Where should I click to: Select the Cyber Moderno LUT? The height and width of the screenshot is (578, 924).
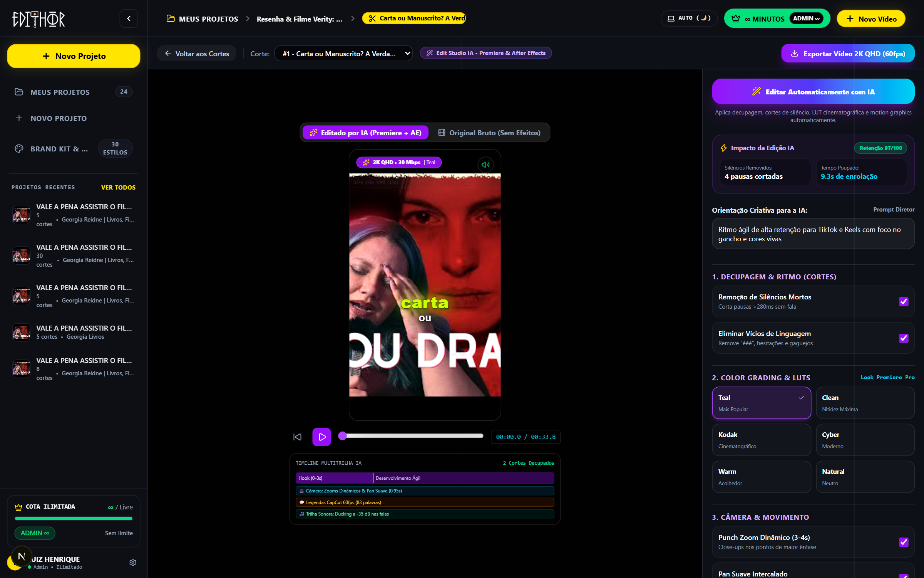[x=865, y=440]
